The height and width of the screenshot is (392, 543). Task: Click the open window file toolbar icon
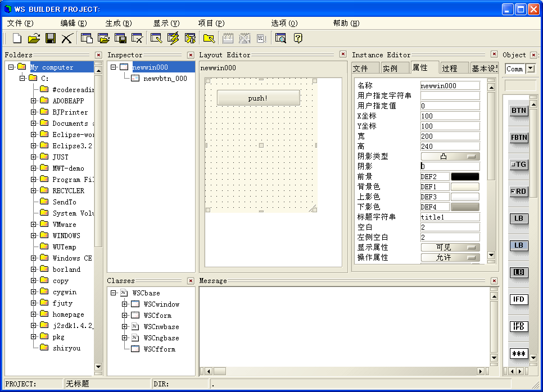click(x=103, y=38)
